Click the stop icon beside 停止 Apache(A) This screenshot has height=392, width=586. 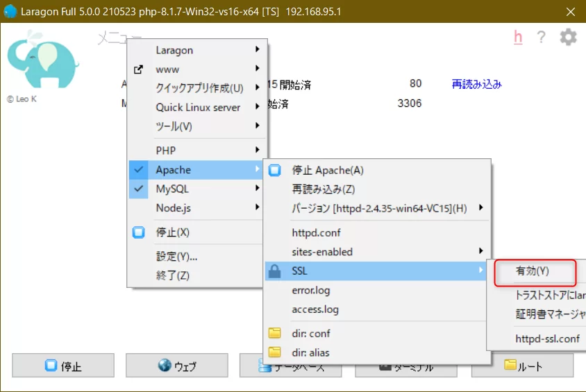pyautogui.click(x=274, y=170)
